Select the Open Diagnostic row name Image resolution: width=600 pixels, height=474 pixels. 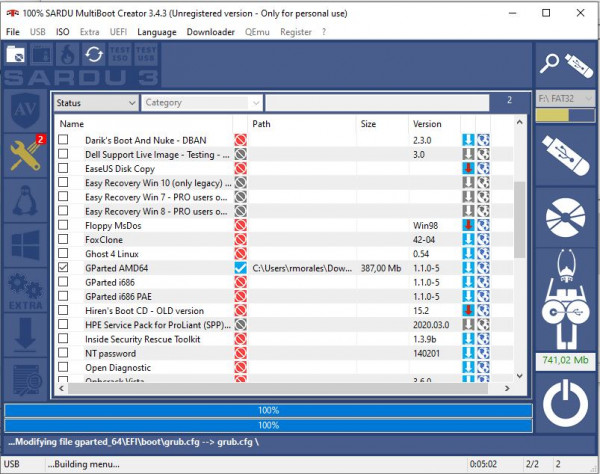pos(118,368)
